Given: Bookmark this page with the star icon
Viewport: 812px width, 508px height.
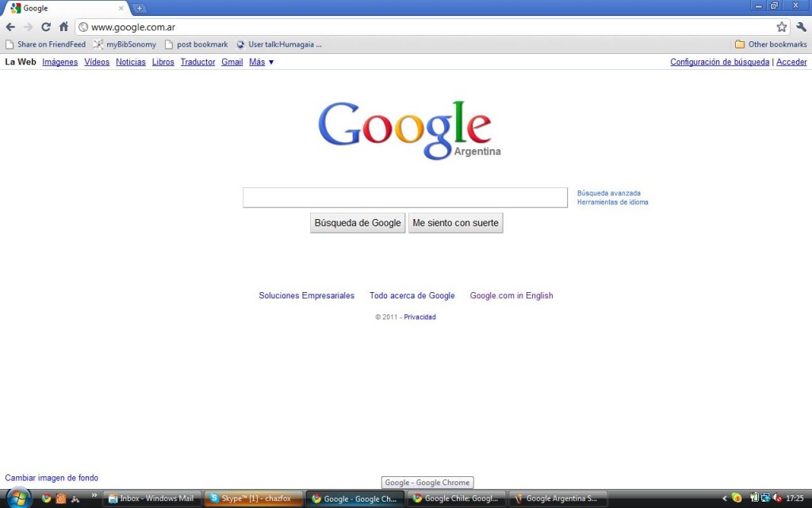Looking at the screenshot, I should [781, 27].
